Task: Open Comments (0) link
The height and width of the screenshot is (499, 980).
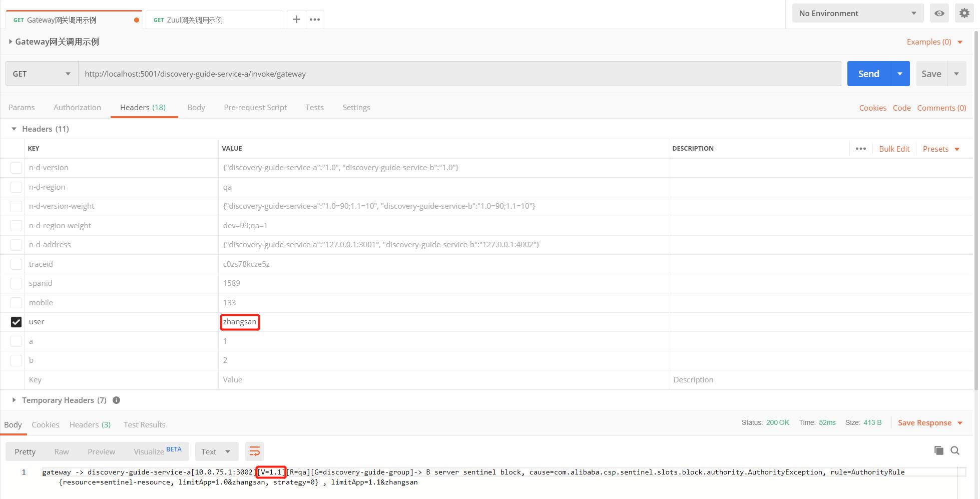Action: point(941,108)
